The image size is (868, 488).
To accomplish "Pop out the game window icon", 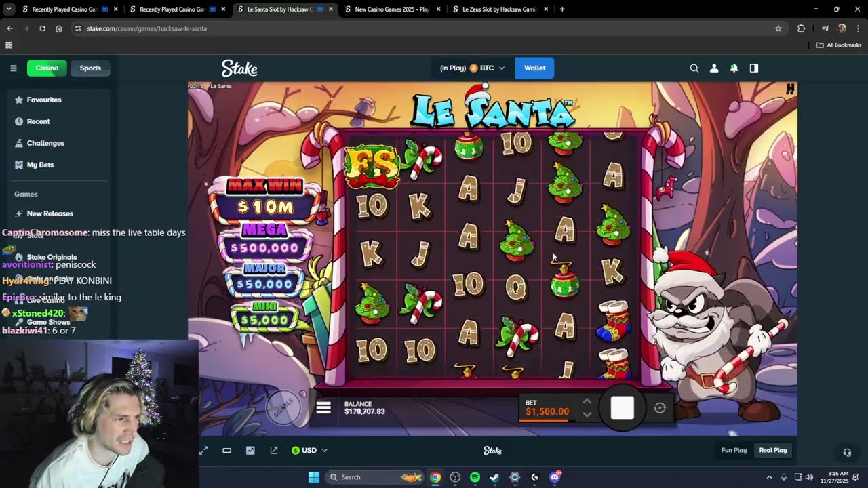I will (x=274, y=450).
